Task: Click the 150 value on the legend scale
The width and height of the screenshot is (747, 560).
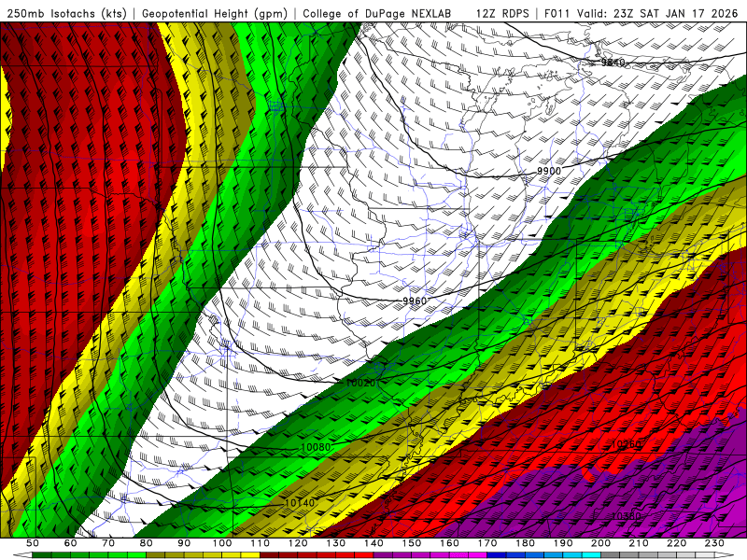Action: (x=412, y=543)
